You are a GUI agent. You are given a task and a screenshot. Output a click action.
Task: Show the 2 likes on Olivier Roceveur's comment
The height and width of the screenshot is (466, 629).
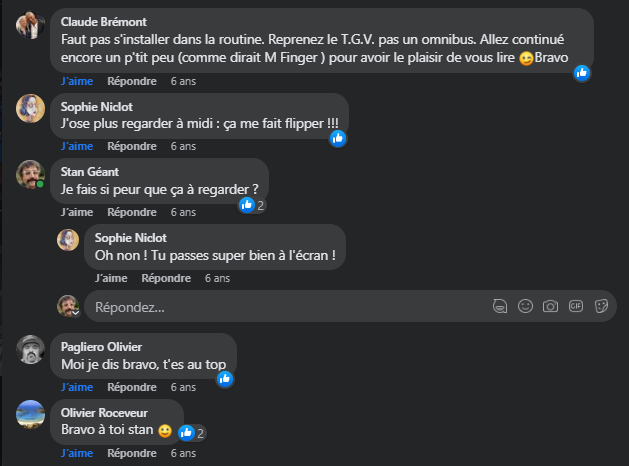191,432
